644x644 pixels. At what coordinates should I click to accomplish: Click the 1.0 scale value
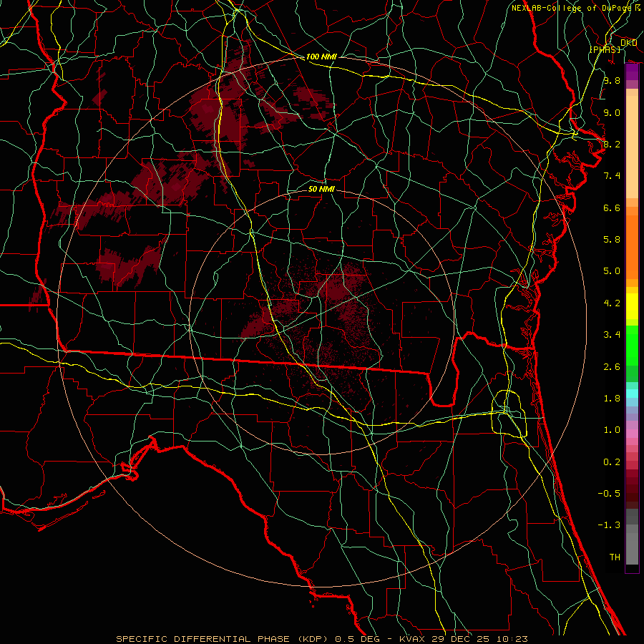[x=612, y=430]
